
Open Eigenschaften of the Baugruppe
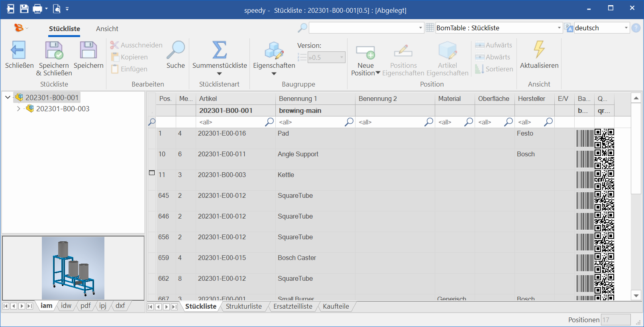[x=274, y=50]
